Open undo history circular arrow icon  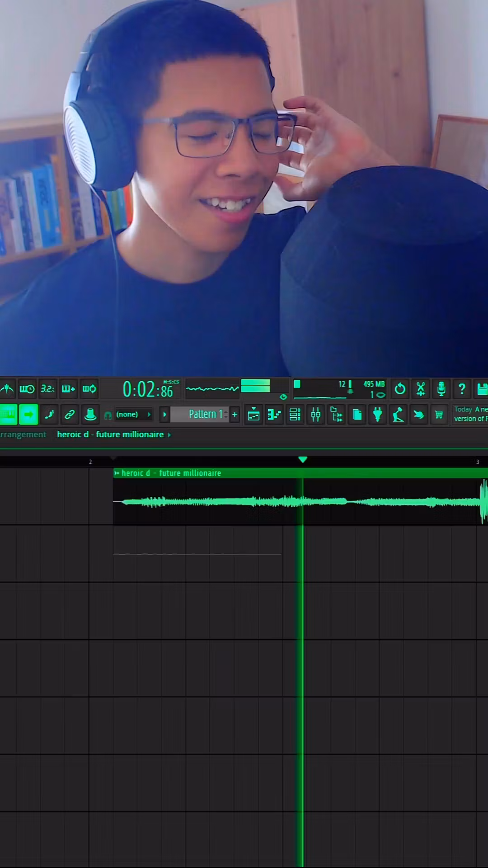pos(400,389)
